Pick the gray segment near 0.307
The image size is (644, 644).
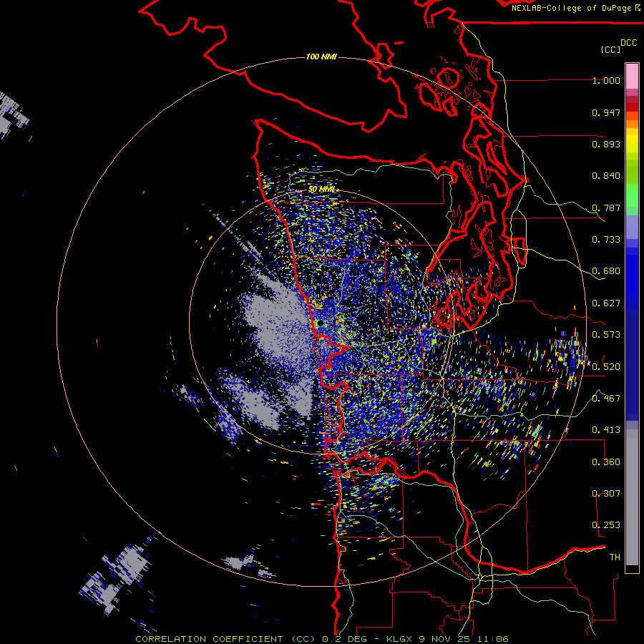pyautogui.click(x=632, y=497)
